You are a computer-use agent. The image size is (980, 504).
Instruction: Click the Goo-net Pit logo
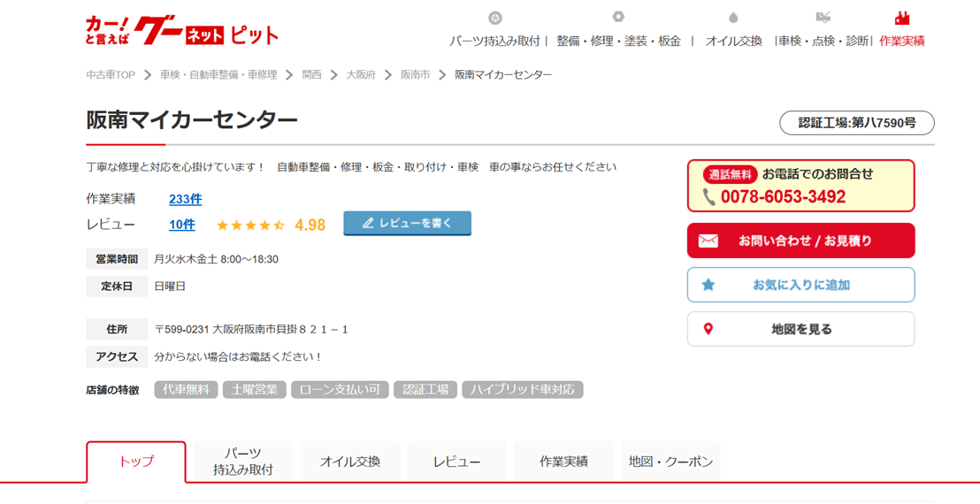(182, 32)
